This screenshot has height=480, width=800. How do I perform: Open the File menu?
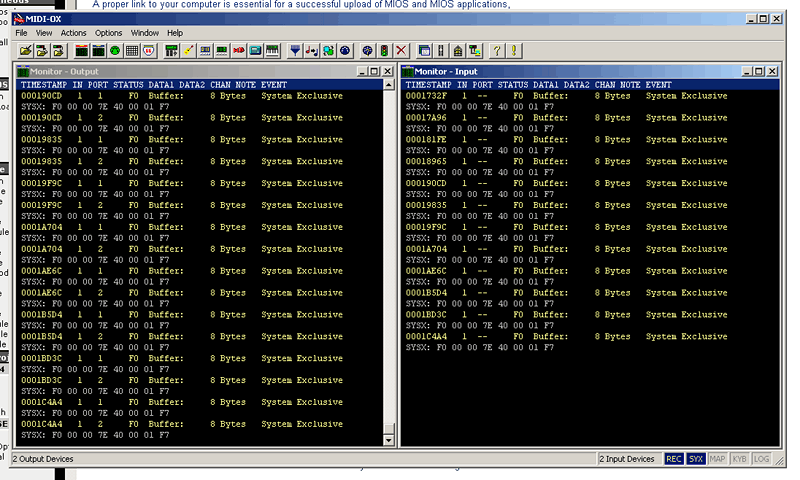click(21, 33)
